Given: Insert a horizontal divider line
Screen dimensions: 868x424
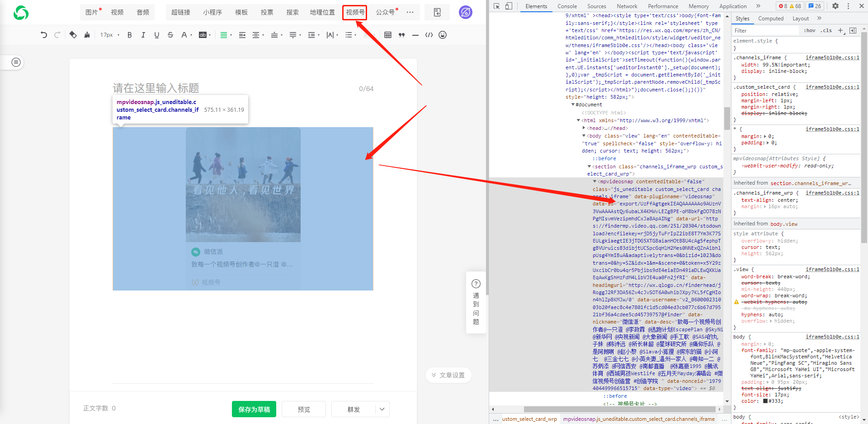Looking at the screenshot, I should pyautogui.click(x=415, y=35).
